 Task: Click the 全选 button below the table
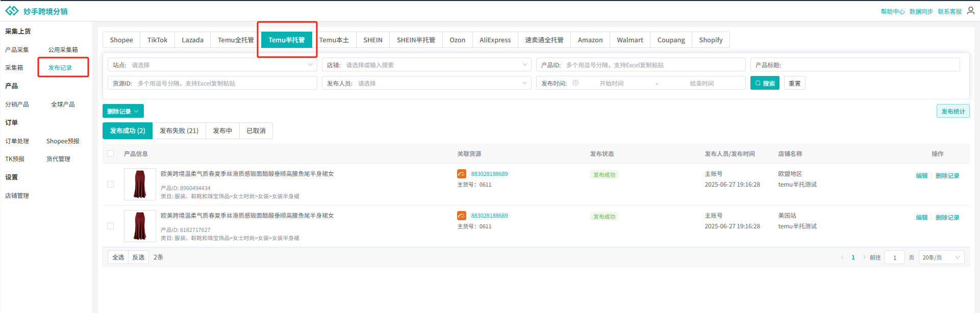(x=118, y=257)
